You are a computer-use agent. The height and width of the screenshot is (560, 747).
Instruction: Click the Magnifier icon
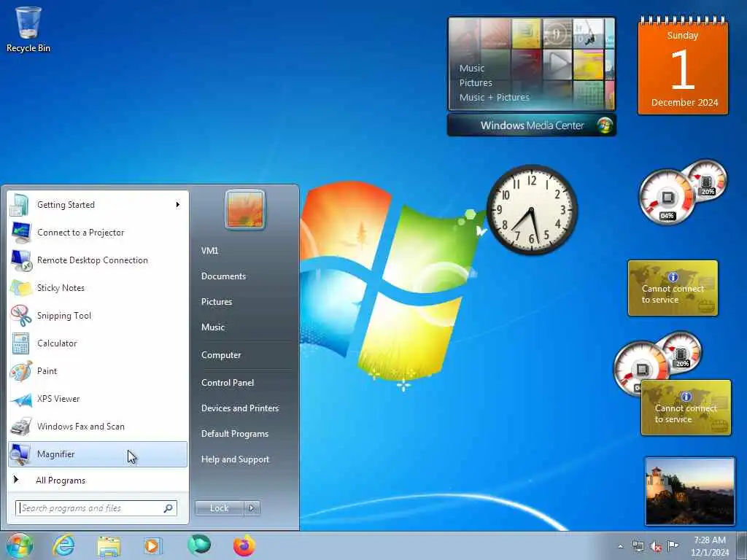20,454
